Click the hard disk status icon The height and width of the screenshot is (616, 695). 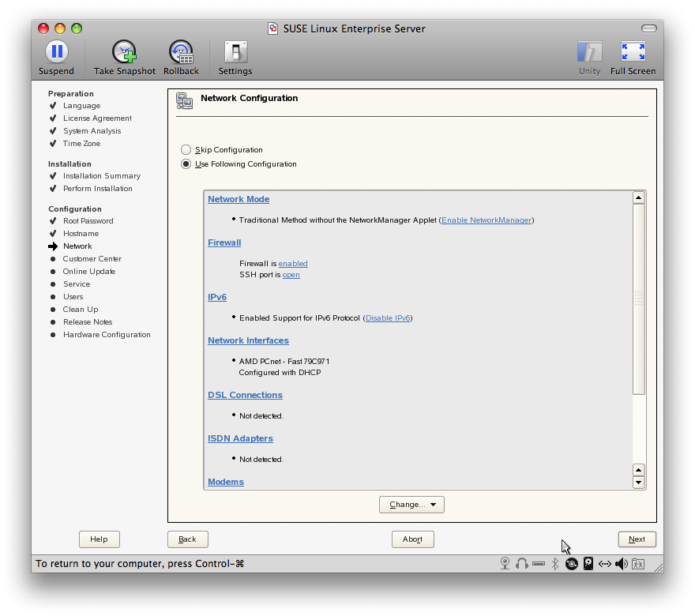pos(588,564)
